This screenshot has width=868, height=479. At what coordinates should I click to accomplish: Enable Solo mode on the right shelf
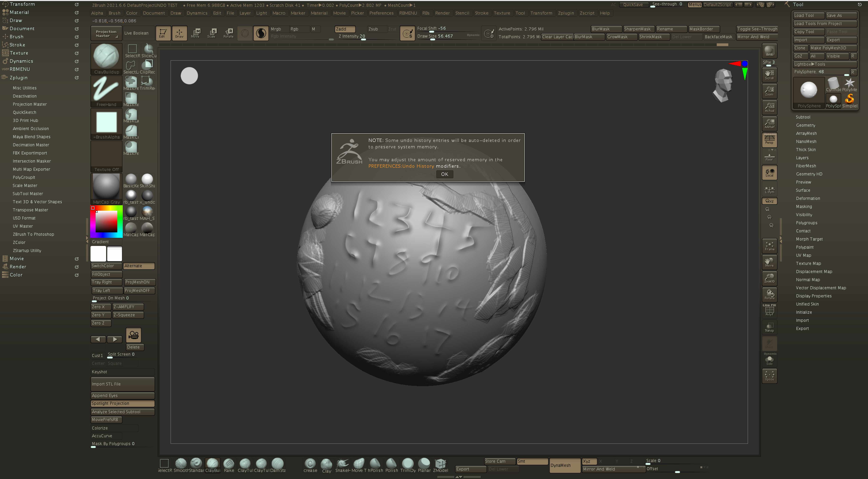coord(769,359)
